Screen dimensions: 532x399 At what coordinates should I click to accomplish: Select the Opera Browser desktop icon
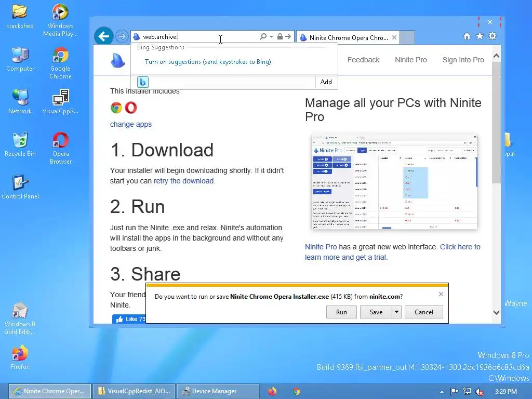point(60,149)
